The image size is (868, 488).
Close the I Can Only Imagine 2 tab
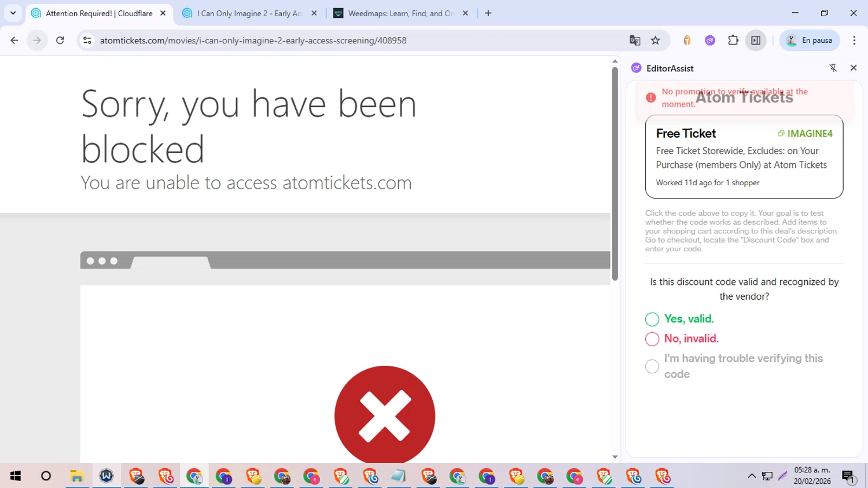[314, 13]
